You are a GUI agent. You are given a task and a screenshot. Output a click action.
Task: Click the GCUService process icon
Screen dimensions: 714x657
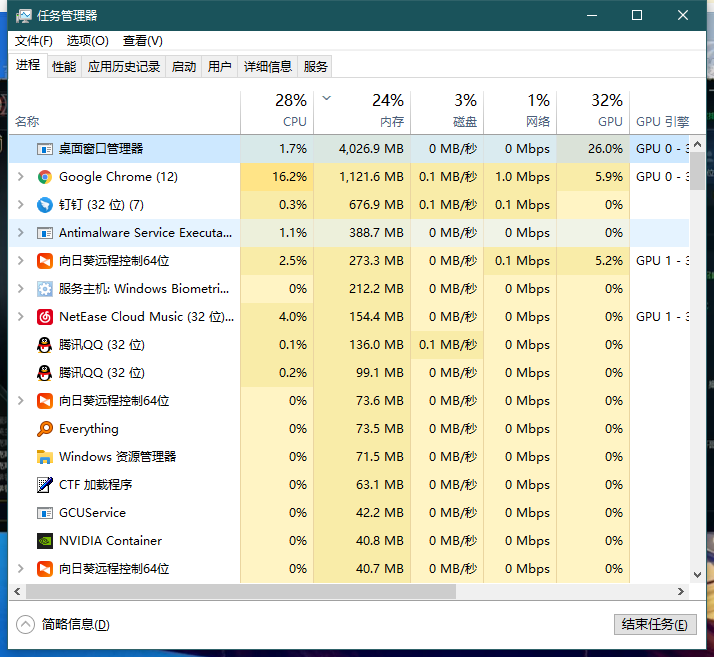click(x=45, y=513)
